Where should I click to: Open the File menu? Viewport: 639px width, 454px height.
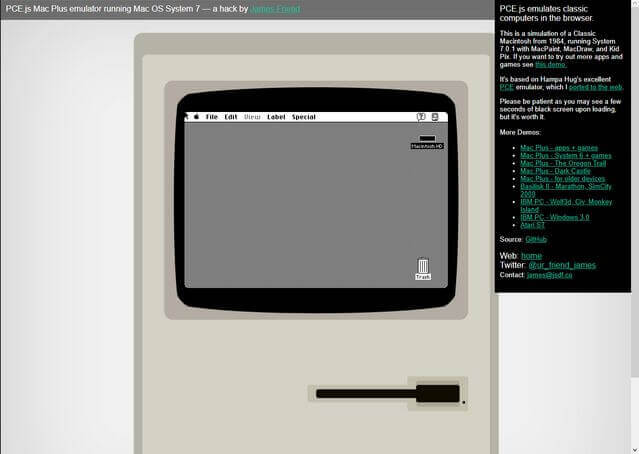[x=212, y=117]
